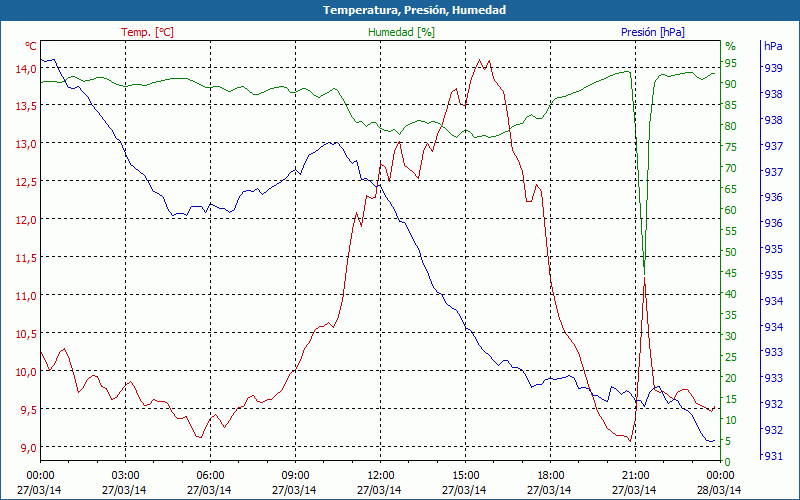Select the green "Humedad [%]" legend label
This screenshot has width=800, height=500.
pos(402,32)
